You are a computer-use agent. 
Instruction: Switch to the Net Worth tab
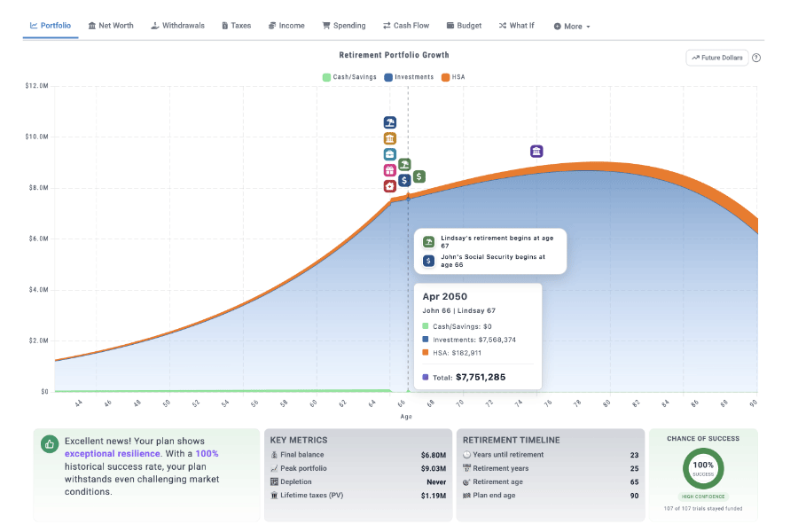click(x=111, y=26)
